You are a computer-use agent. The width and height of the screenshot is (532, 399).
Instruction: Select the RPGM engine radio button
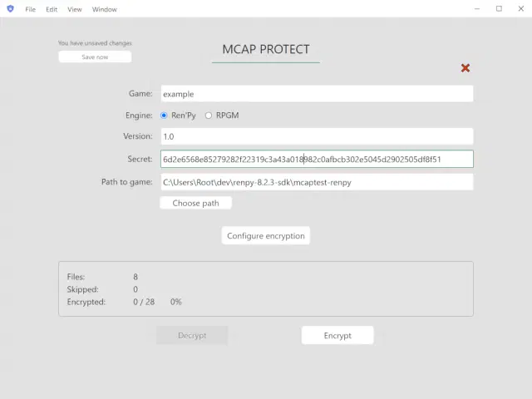pyautogui.click(x=209, y=116)
